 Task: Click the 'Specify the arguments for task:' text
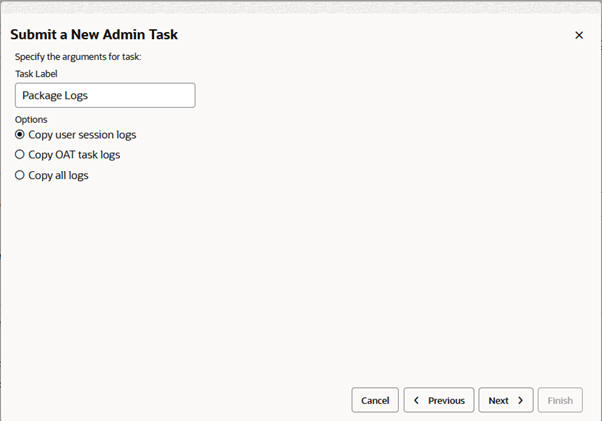click(x=78, y=56)
